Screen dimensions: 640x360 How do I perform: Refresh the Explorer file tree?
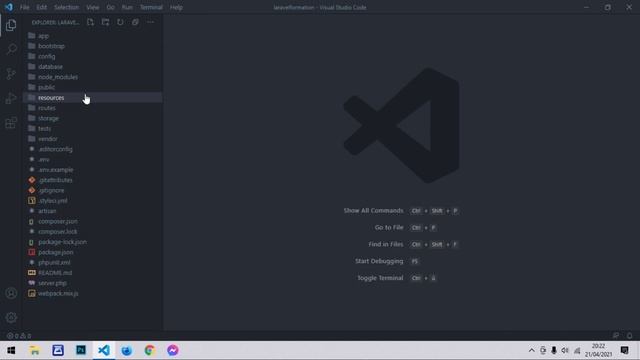pos(120,22)
